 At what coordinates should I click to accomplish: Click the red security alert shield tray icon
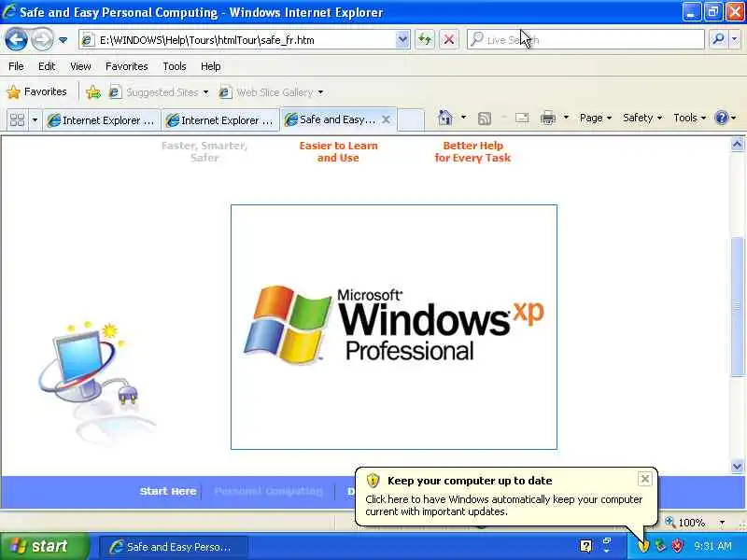[677, 546]
